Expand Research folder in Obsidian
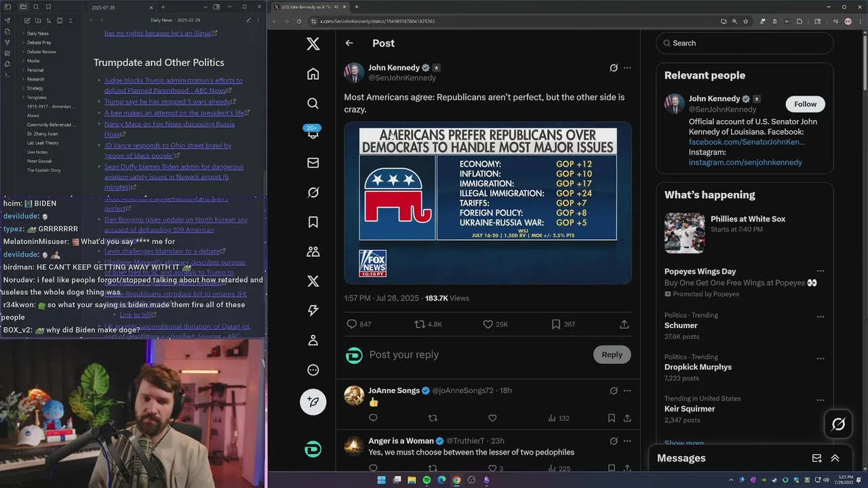Viewport: 868px width, 488px height. tap(22, 79)
